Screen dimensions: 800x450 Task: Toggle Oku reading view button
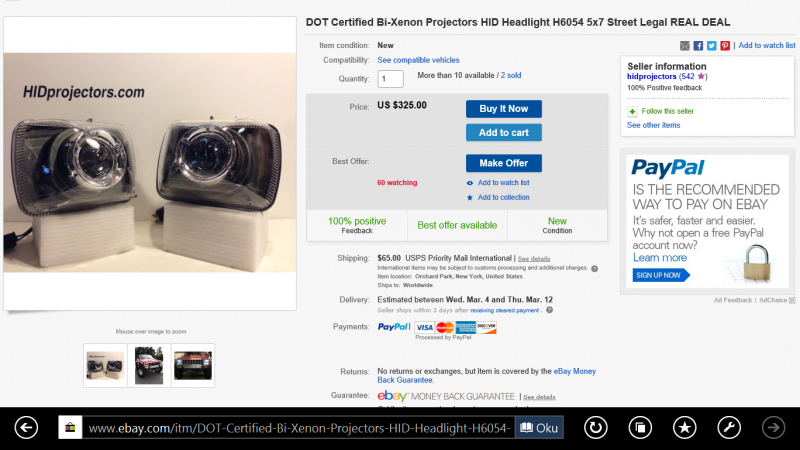pyautogui.click(x=539, y=428)
